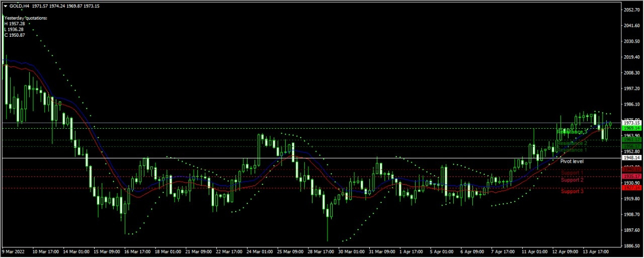Select the bright green 1969.14 price tag
Viewport: 644px width, 258px height.
[631, 128]
